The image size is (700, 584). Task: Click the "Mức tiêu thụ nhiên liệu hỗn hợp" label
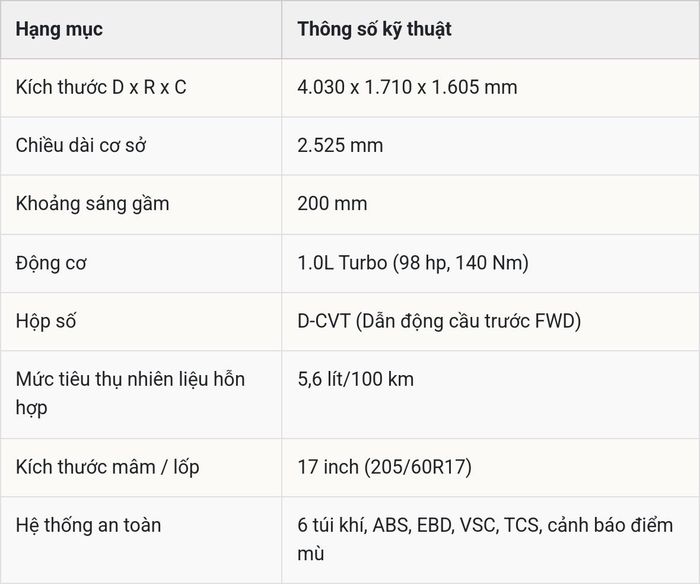130,394
